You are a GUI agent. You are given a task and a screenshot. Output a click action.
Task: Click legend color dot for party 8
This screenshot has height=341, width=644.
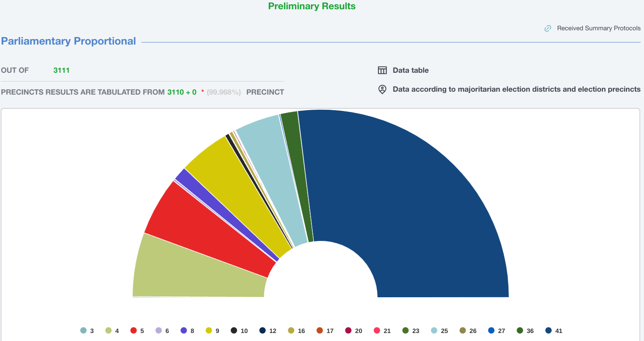coord(184,330)
